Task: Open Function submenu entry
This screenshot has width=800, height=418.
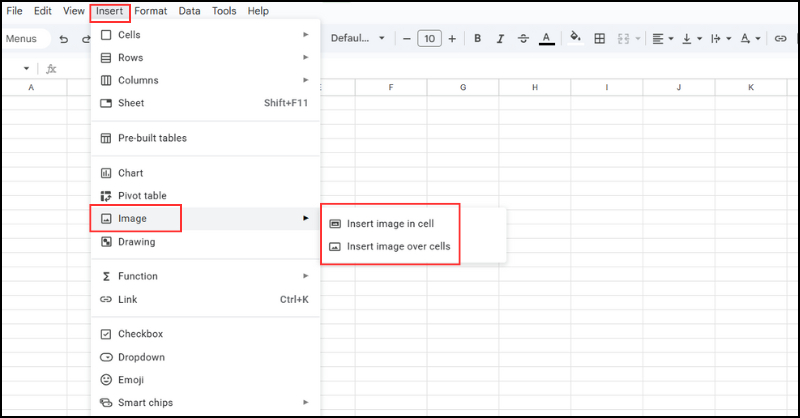Action: pos(206,276)
